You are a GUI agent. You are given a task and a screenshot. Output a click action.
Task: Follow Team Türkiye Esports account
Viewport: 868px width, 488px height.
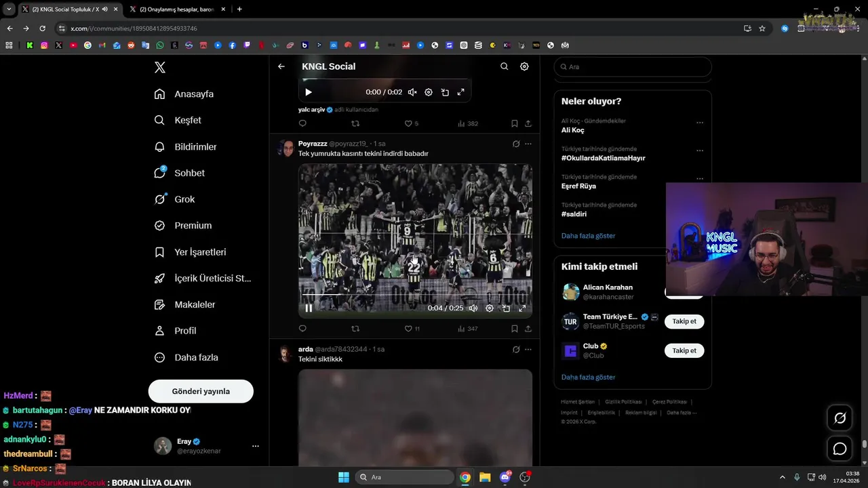684,321
